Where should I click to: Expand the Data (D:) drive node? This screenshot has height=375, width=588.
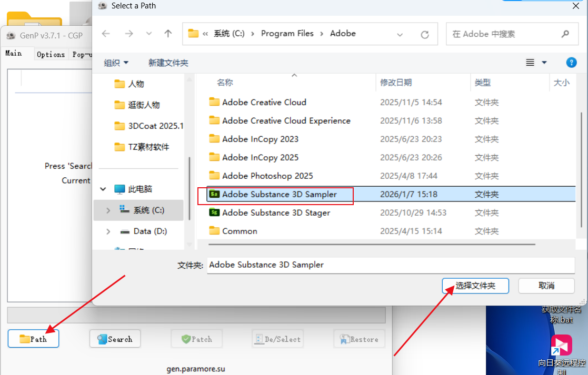coord(108,231)
